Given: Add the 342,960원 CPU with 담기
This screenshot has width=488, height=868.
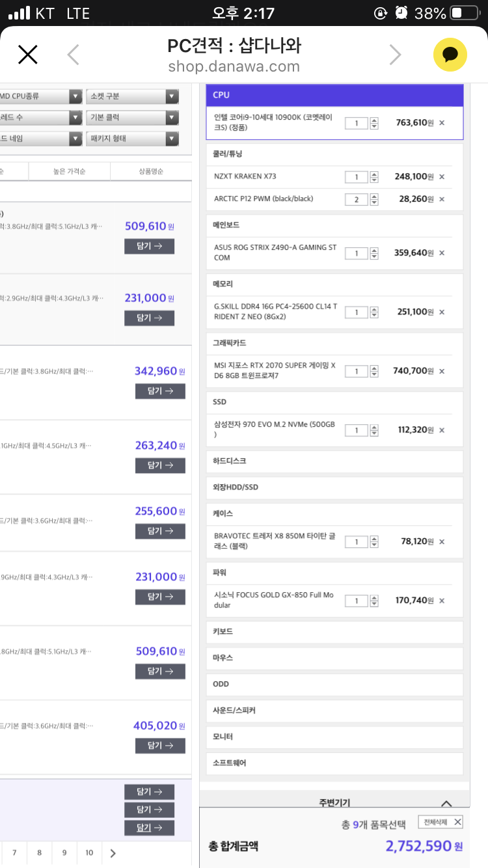Looking at the screenshot, I should pos(160,391).
